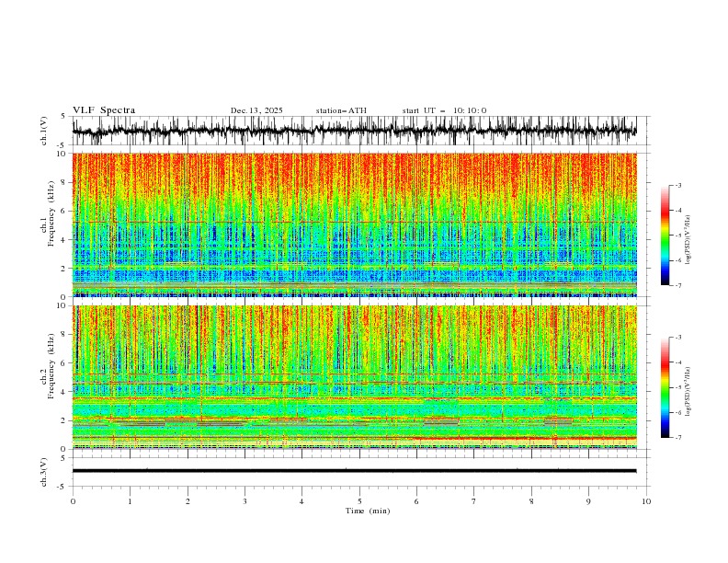This screenshot has width=728, height=563.
Task: Click time axis tick label "9"
Action: [588, 501]
